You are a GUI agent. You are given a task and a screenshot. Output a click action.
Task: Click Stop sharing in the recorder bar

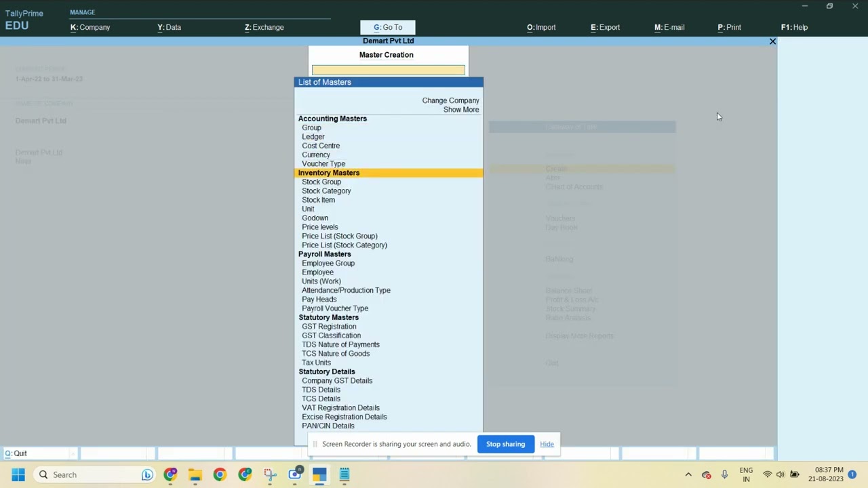pos(505,444)
